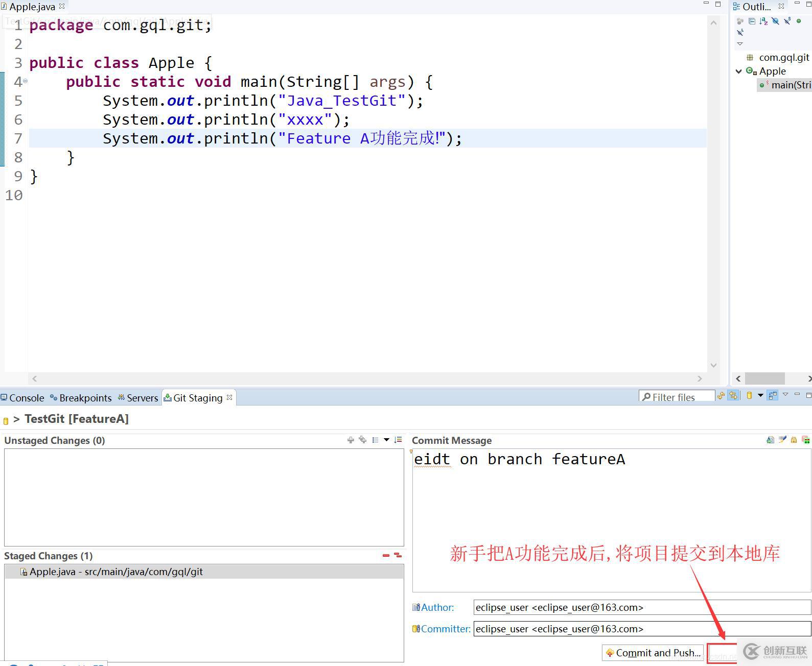
Task: Close the Outline view tab
Action: [x=781, y=6]
